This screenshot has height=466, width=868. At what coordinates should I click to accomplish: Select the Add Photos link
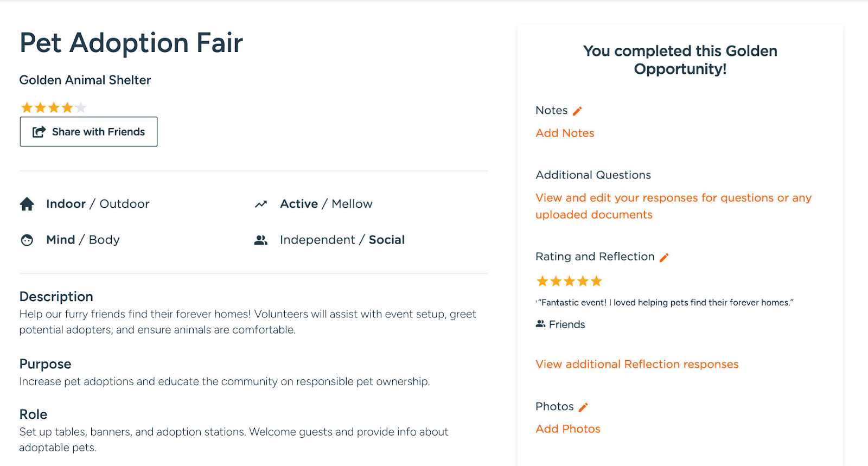(568, 429)
